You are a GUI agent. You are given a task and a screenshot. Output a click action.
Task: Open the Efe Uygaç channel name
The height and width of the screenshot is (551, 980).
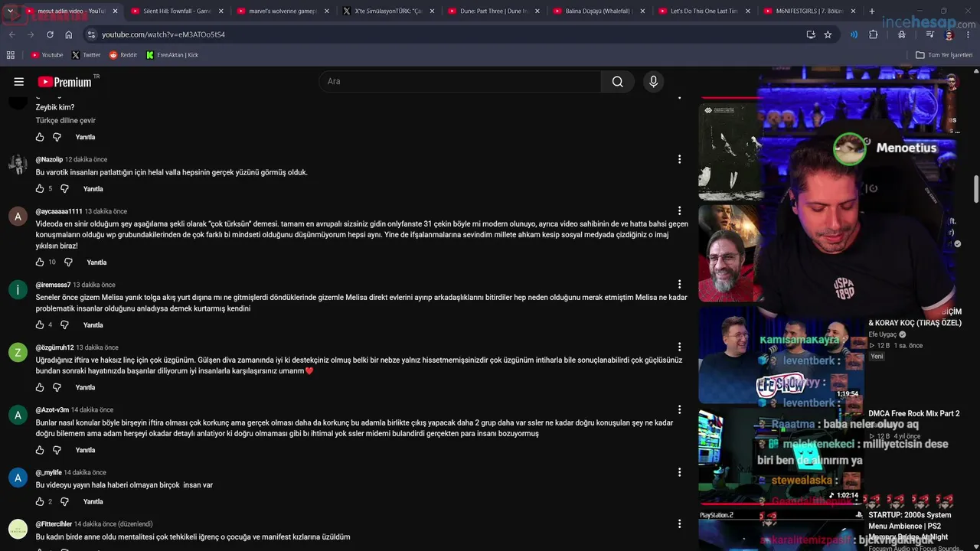pos(883,334)
